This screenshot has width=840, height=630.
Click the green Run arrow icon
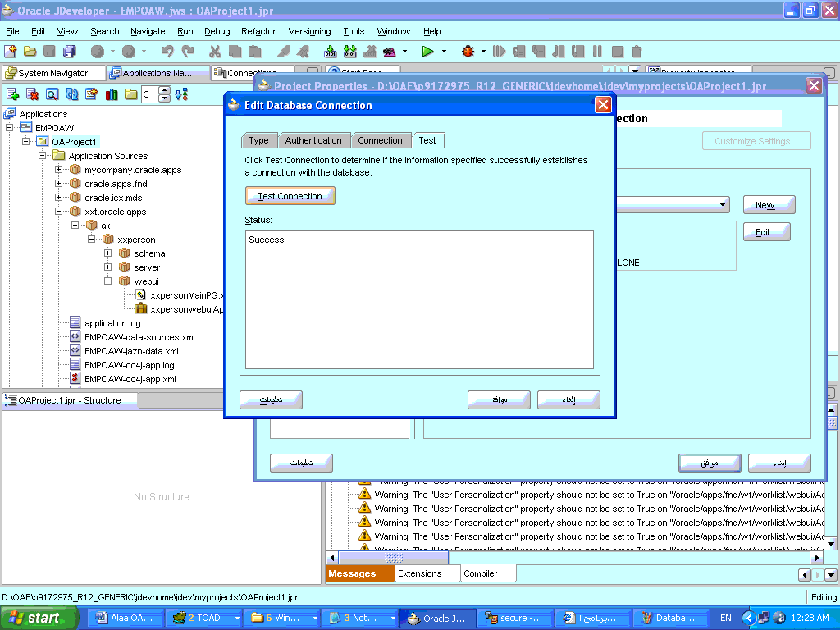click(x=427, y=52)
